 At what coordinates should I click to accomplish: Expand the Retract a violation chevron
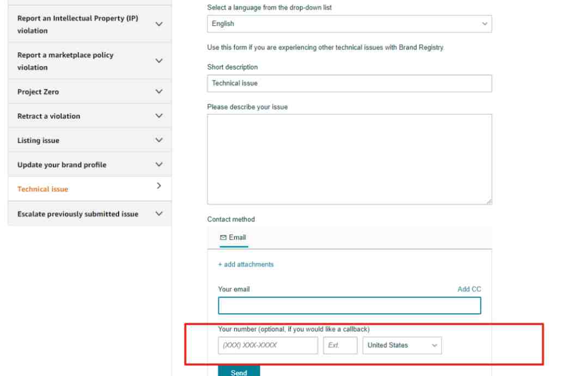click(x=159, y=116)
